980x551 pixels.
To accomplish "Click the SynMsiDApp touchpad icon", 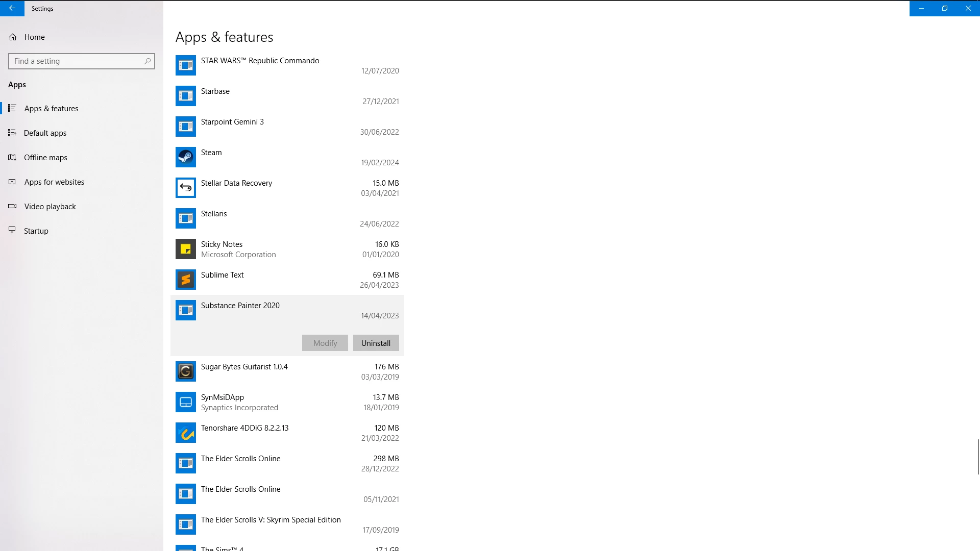I will 185,402.
